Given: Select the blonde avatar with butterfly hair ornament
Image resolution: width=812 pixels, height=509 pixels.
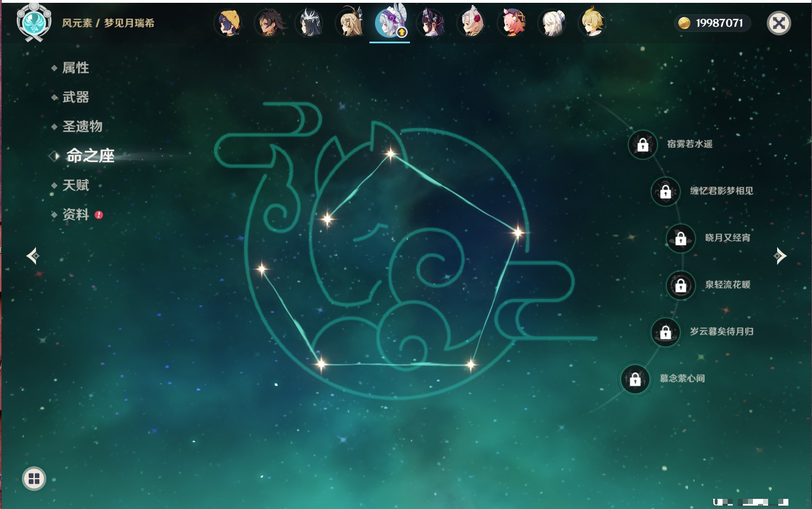Looking at the screenshot, I should point(351,23).
